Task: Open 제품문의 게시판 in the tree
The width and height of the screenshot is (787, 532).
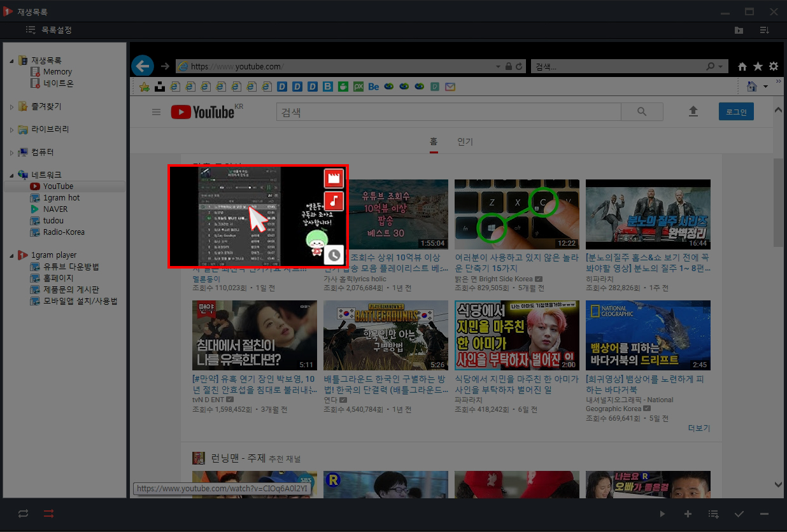Action: pos(71,290)
